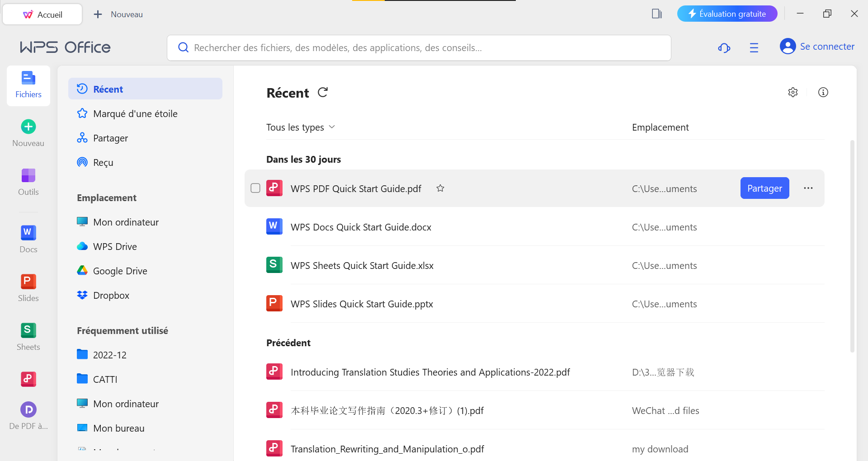This screenshot has height=461, width=868.
Task: Select Marqué d'une étoile in the navigation
Action: (135, 113)
